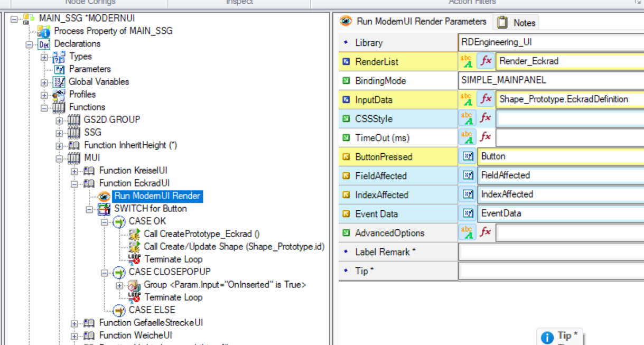Click the SWITCH for Button node icon

pos(105,209)
